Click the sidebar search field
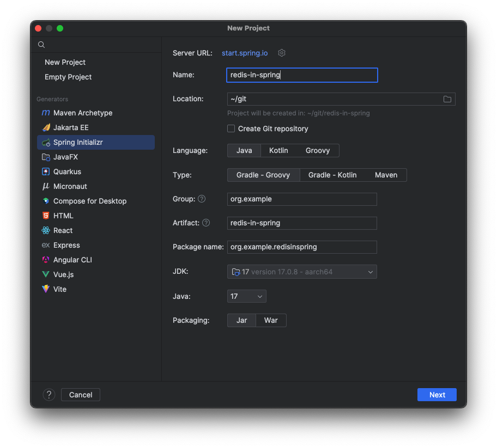This screenshot has height=448, width=497. [x=96, y=45]
